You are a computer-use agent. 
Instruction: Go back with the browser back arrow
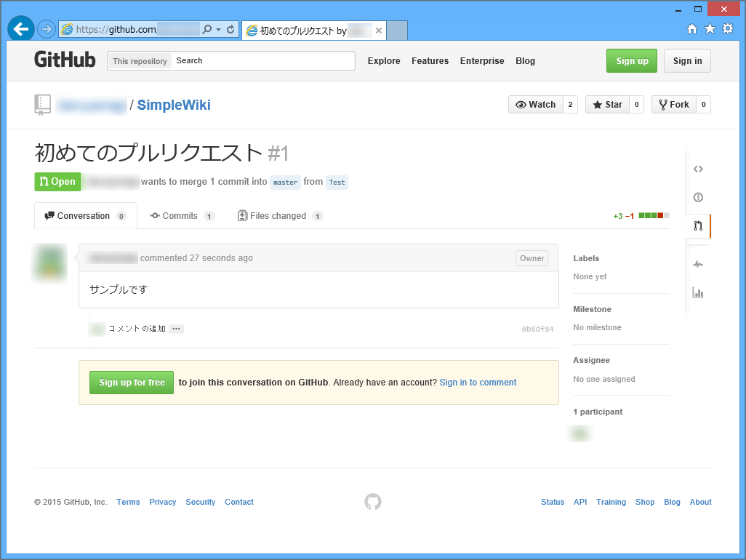coord(21,30)
